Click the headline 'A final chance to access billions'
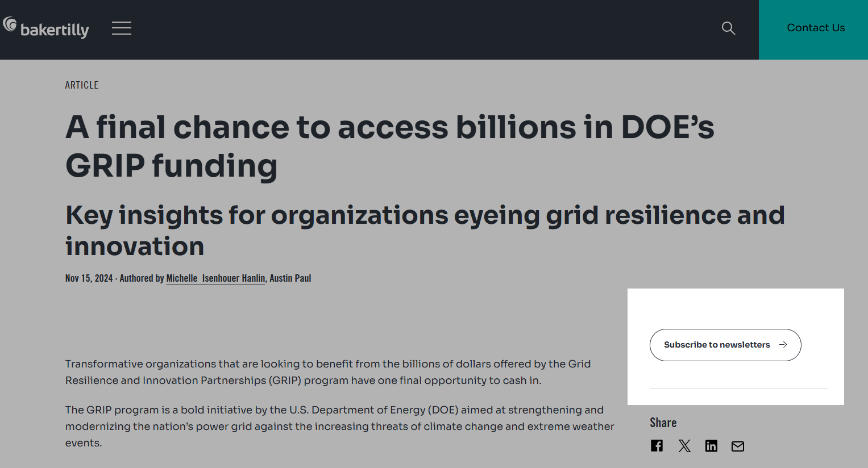Viewport: 868px width, 468px height. 390,146
